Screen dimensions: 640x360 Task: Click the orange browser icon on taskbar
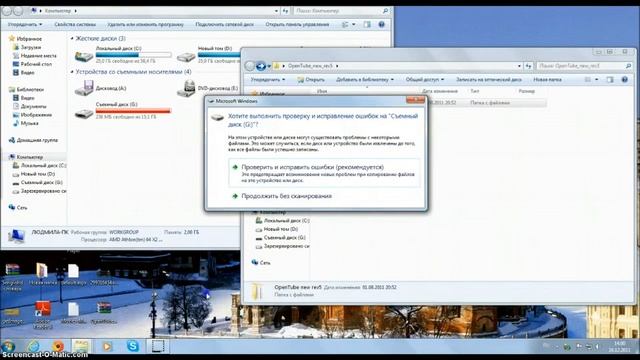click(58, 347)
